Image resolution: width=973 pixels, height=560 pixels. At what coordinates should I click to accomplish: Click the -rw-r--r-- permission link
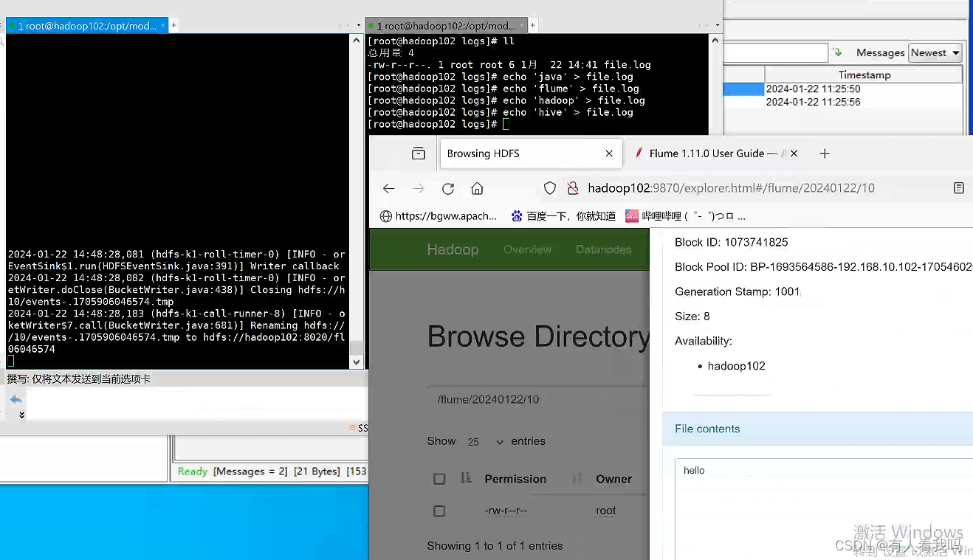[506, 511]
